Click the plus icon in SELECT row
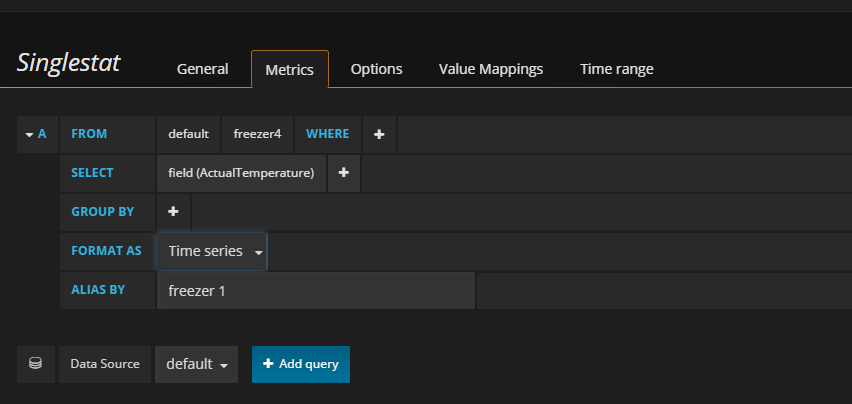This screenshot has height=404, width=852. (343, 173)
